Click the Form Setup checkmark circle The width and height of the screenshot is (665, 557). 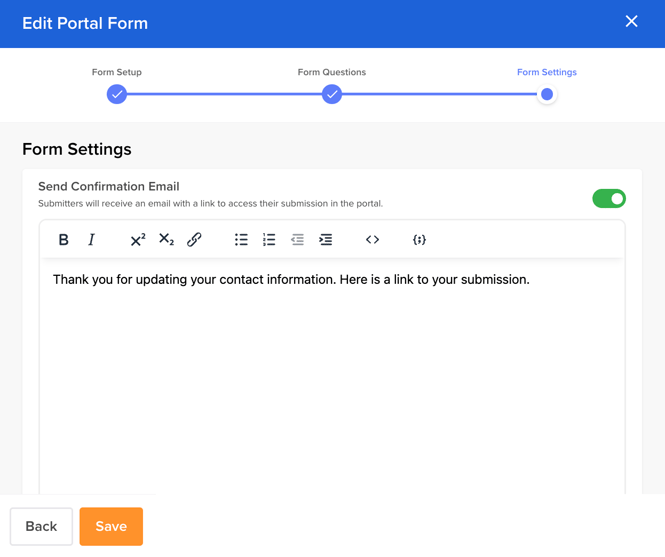[117, 94]
